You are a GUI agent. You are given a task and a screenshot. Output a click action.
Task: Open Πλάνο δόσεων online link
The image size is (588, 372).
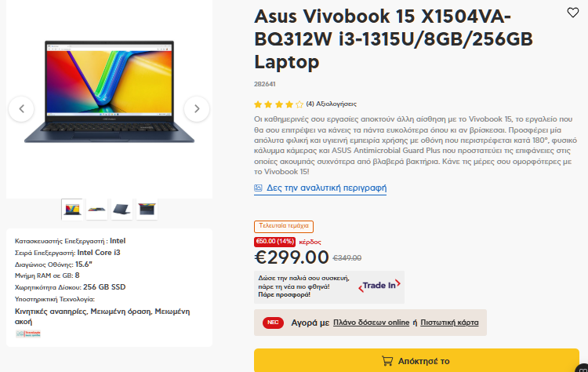point(372,323)
